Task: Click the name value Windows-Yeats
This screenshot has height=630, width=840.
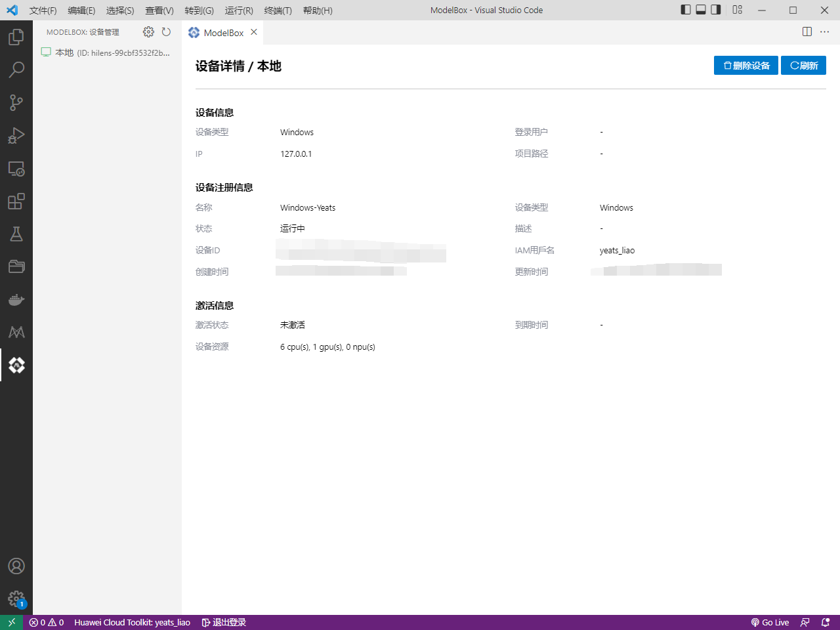Action: [308, 207]
